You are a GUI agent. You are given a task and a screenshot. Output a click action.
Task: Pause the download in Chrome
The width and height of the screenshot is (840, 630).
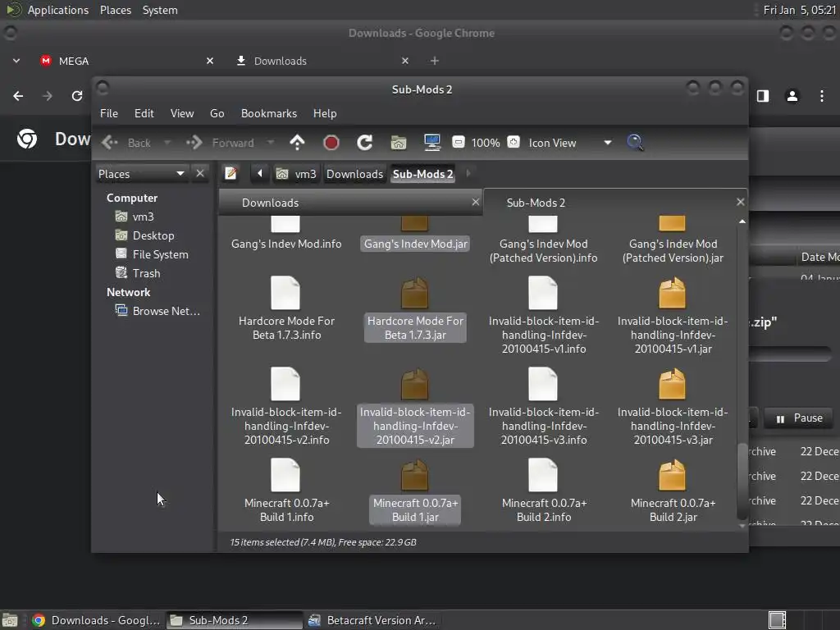(799, 418)
